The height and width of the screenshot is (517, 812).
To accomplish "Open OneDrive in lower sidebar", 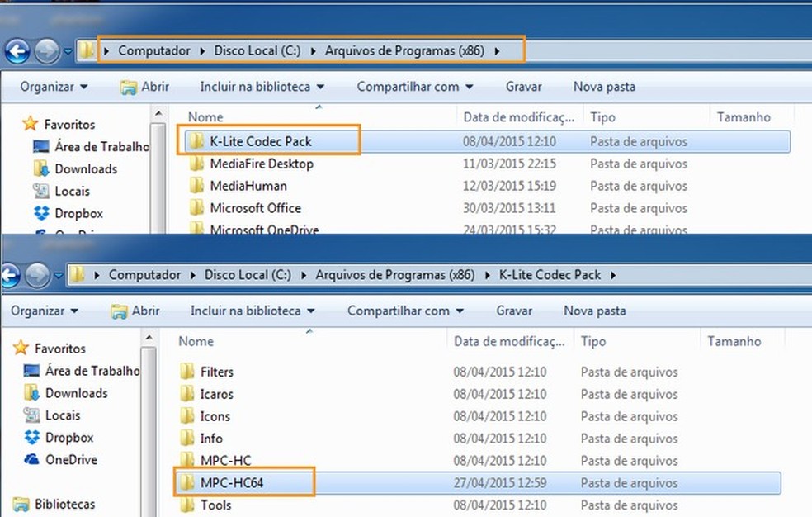I will coord(60,459).
